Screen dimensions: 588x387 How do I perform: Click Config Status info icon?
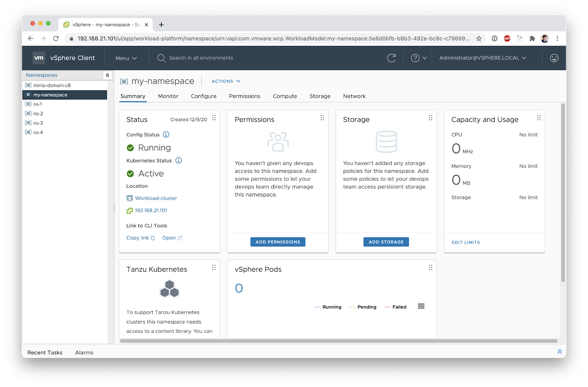(x=166, y=134)
